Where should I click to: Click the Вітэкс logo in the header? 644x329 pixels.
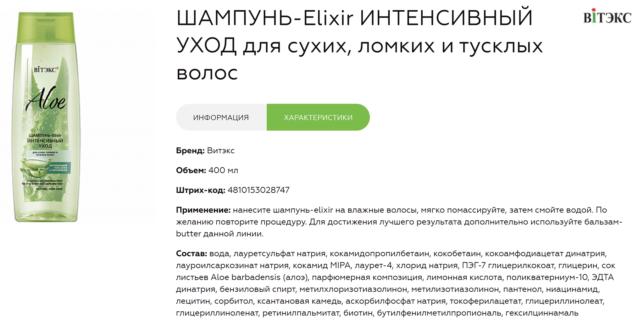tap(607, 17)
